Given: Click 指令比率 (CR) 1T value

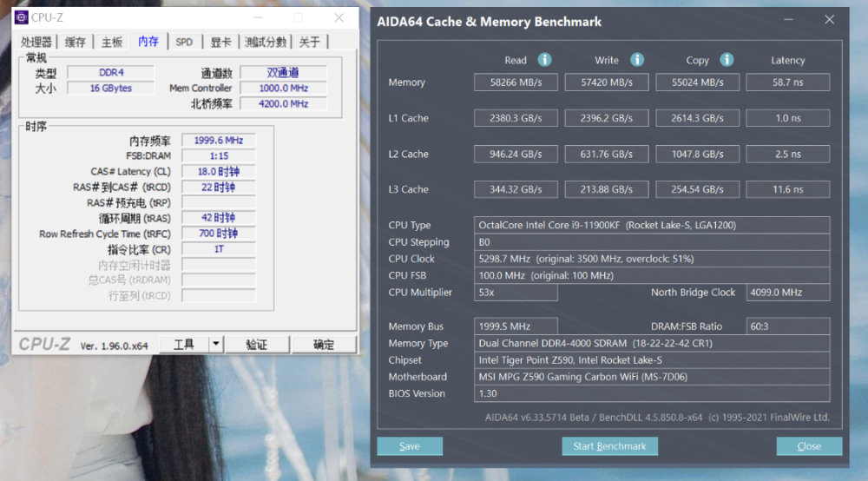Looking at the screenshot, I should (219, 249).
